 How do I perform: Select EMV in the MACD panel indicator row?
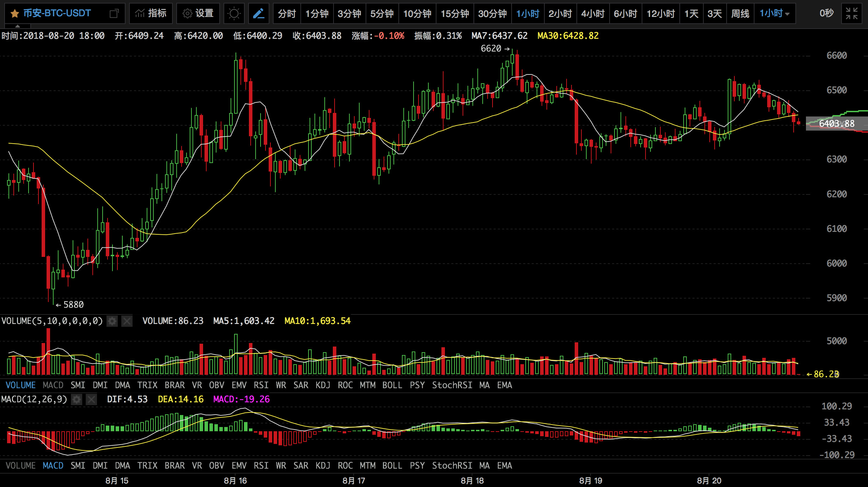coord(239,465)
